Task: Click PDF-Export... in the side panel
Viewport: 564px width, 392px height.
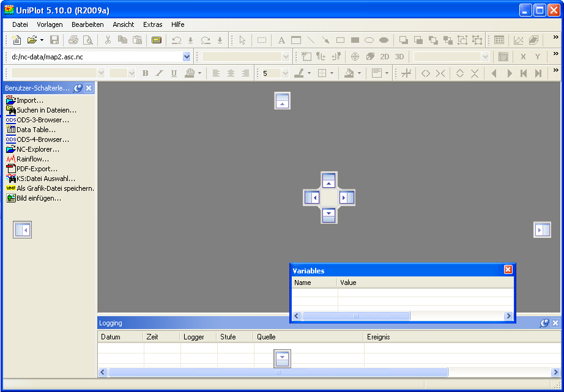Action: click(x=37, y=169)
